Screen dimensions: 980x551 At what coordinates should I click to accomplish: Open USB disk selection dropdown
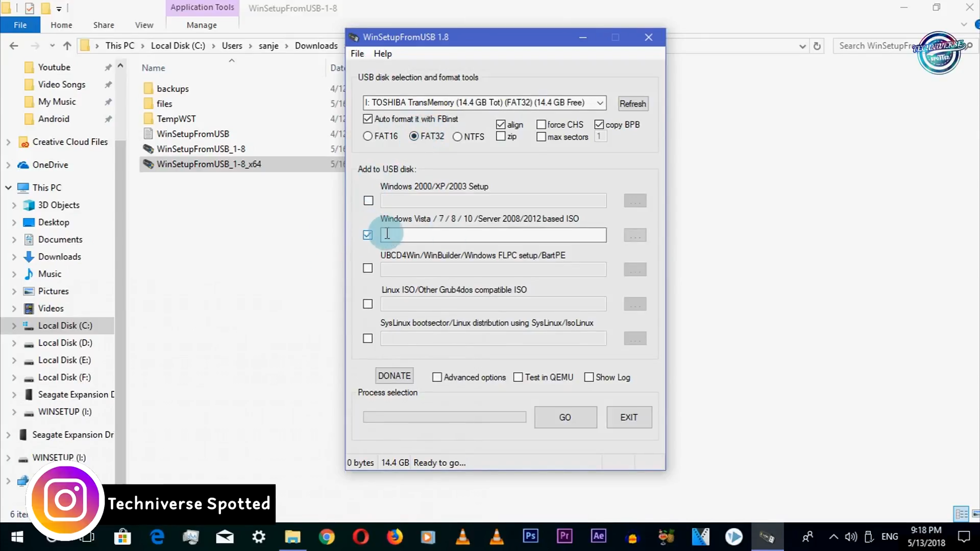coord(600,103)
